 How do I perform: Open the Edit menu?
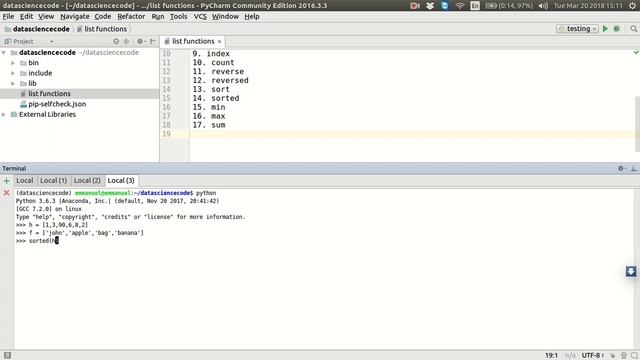click(26, 16)
